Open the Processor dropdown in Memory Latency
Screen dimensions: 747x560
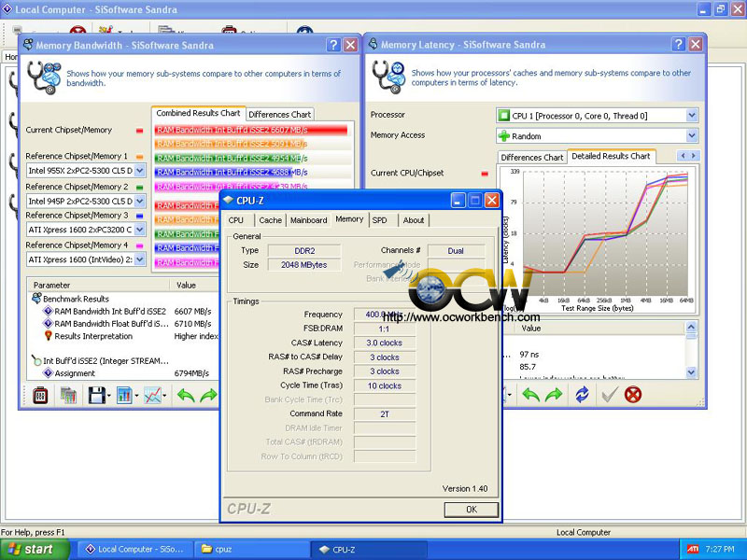692,115
